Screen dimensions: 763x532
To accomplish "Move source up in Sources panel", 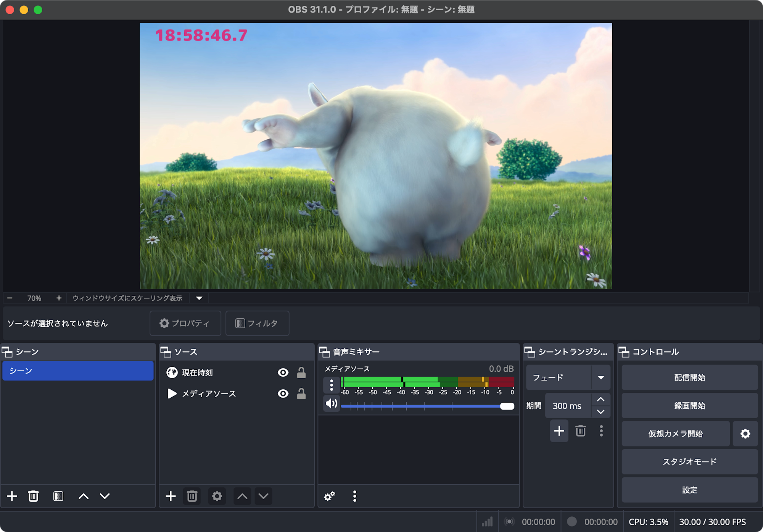I will pyautogui.click(x=242, y=496).
